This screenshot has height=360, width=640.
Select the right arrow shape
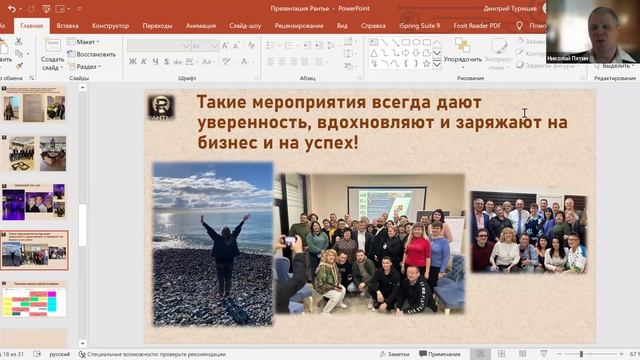pos(405,53)
